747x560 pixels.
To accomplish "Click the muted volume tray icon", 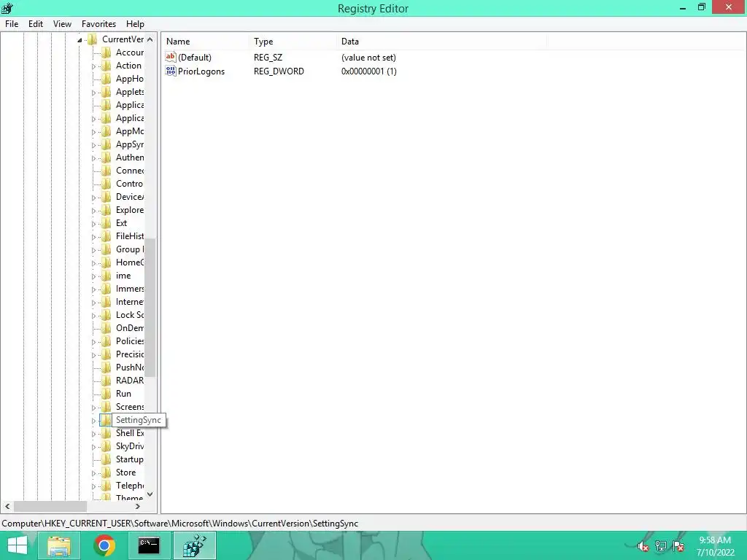I will coord(643,545).
